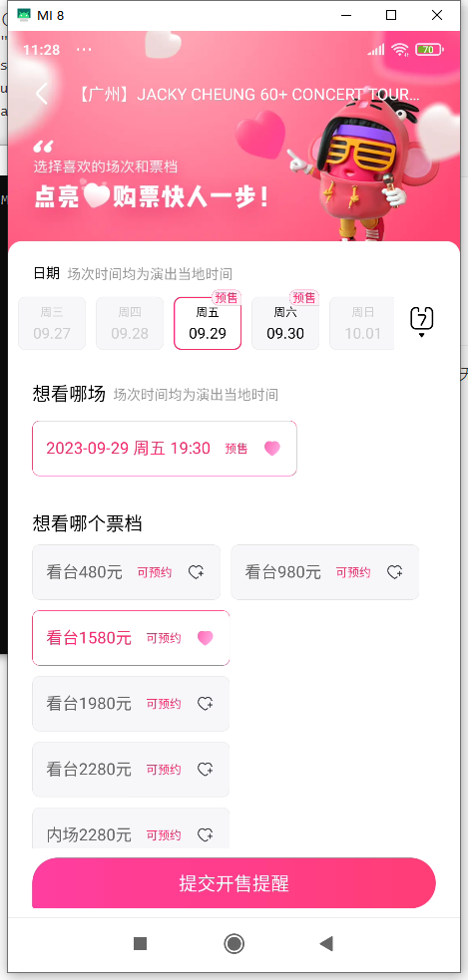Select the 周五 09.29 date tab
The image size is (468, 980).
pos(208,323)
